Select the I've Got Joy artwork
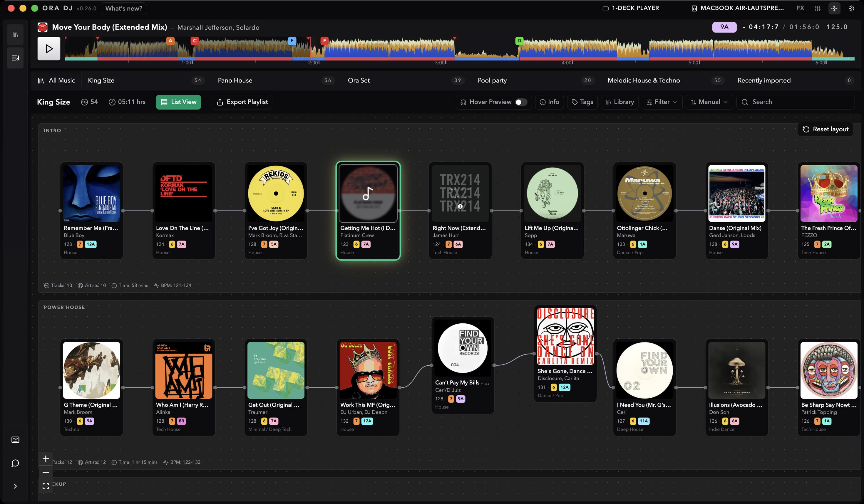Viewport: 864px width, 504px height. click(276, 193)
